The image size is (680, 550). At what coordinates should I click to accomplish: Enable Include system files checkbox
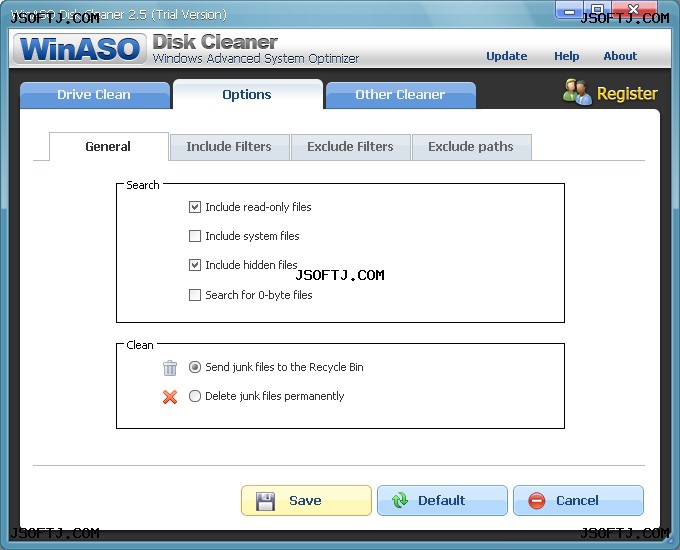tap(195, 236)
